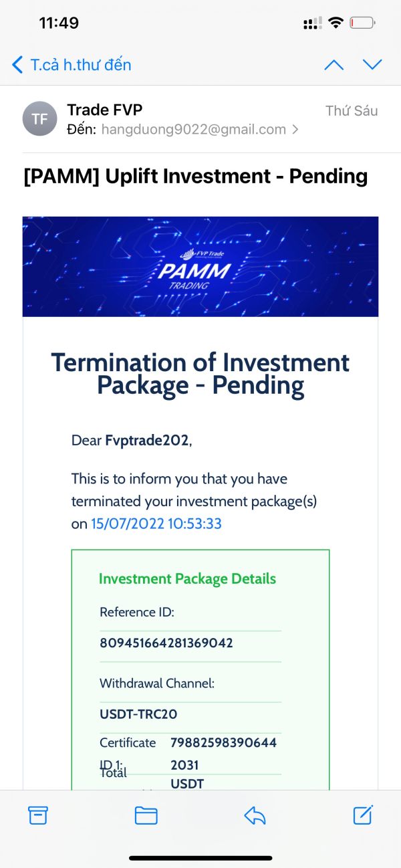Open sender name Trade FVP
401x868 pixels.
105,110
